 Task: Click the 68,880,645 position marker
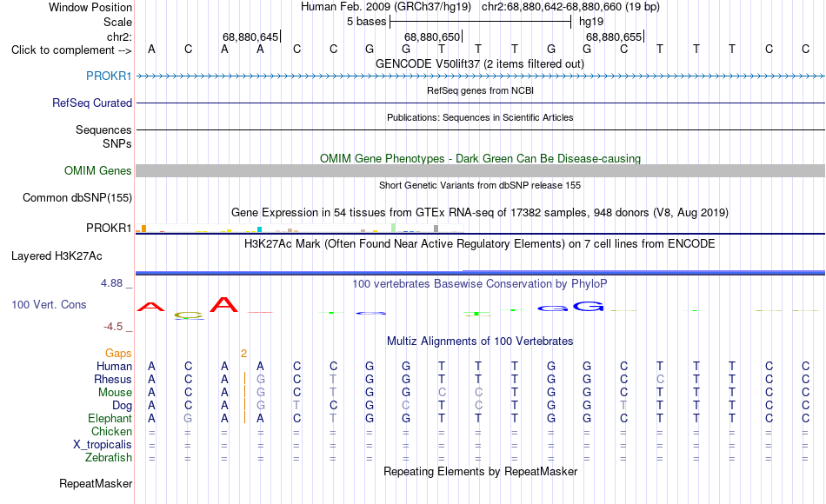pyautogui.click(x=250, y=36)
